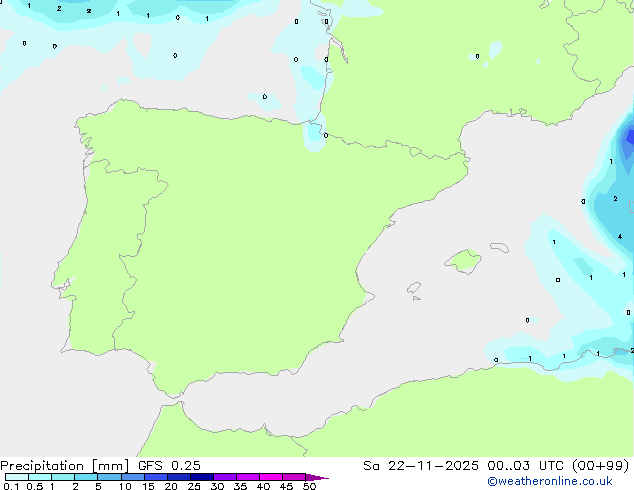Image resolution: width=634 pixels, height=490 pixels.
Task: Open the weatheronline.co.uk copyright link
Action: point(549,481)
